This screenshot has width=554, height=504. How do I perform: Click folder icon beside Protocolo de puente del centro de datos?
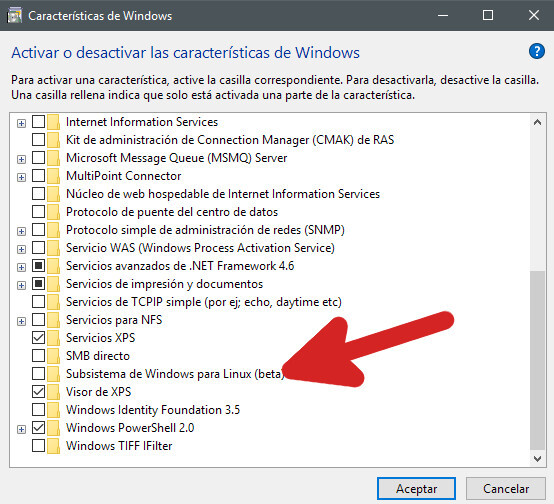pos(53,212)
